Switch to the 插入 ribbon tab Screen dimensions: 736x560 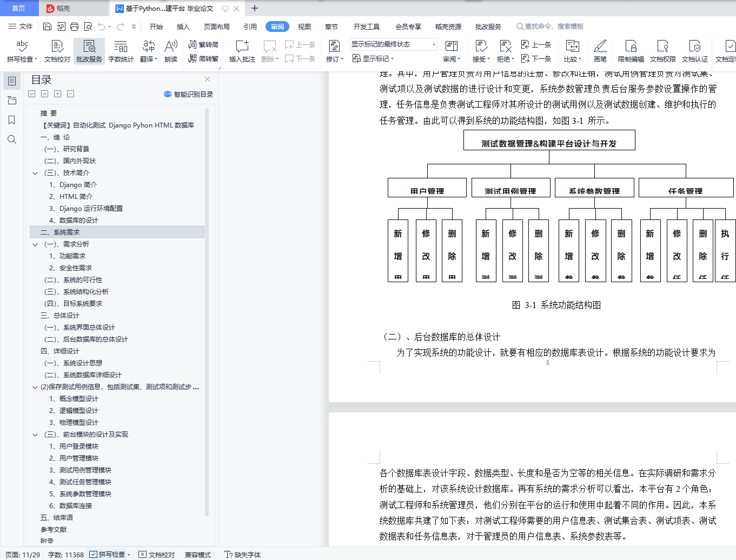(x=183, y=26)
